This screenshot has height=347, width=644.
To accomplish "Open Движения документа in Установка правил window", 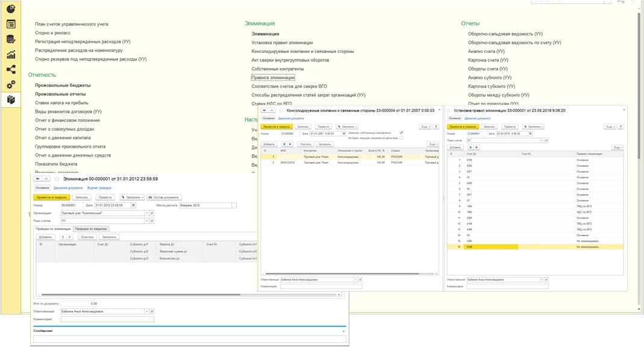I will 477,118.
